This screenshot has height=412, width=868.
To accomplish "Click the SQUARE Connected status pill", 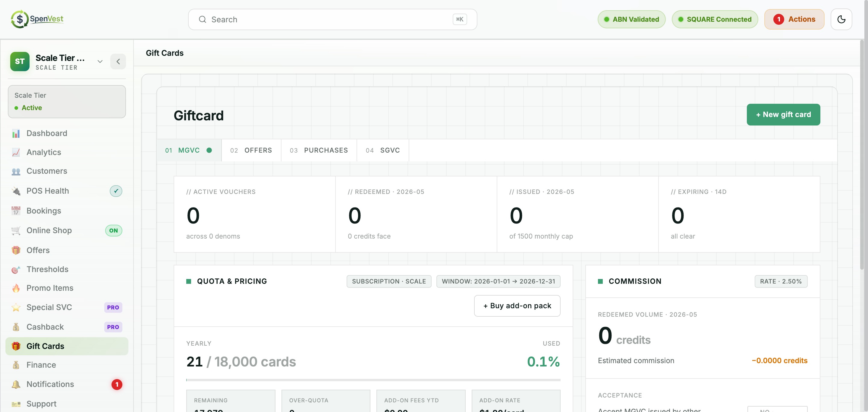I will click(x=715, y=19).
